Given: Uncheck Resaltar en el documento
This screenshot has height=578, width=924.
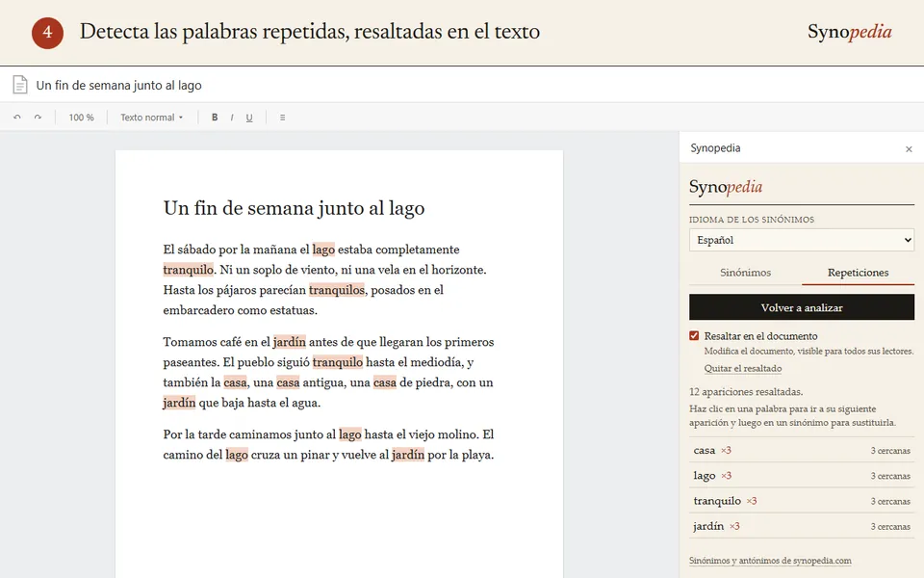Looking at the screenshot, I should [x=694, y=335].
